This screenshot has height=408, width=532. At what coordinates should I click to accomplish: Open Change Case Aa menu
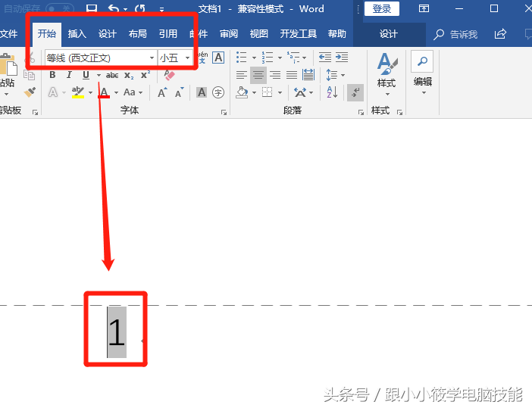click(133, 92)
